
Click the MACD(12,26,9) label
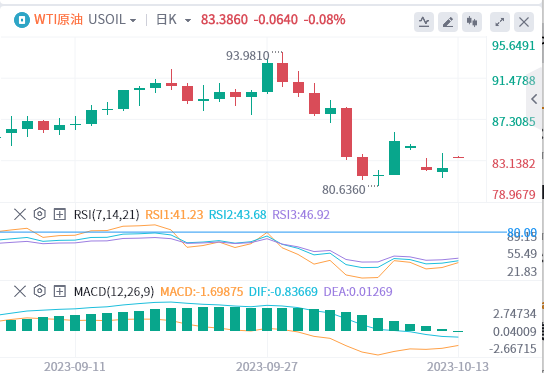[x=114, y=291]
